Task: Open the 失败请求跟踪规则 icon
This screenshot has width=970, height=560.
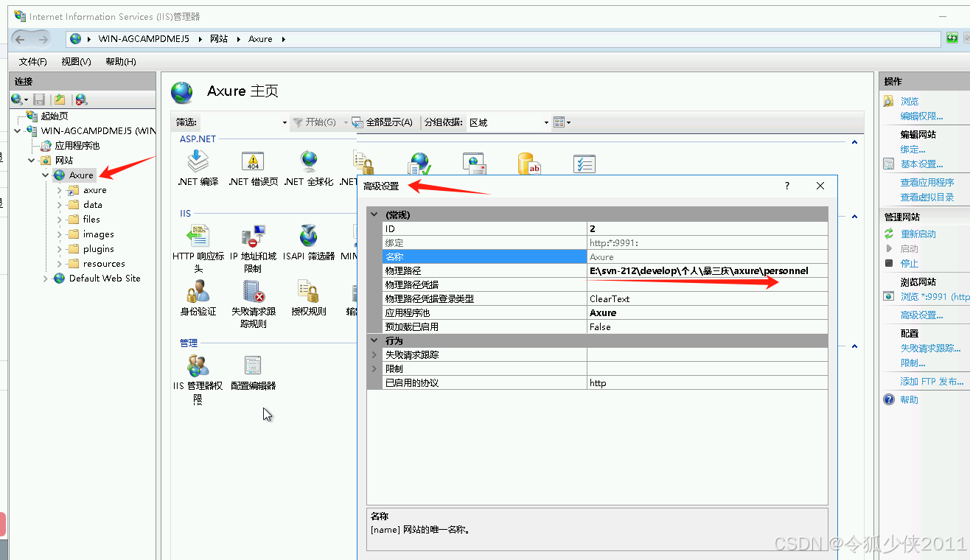Action: pyautogui.click(x=253, y=292)
